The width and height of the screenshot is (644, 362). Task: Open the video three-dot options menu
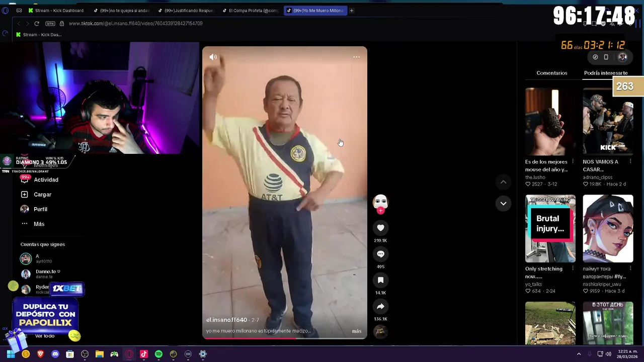pyautogui.click(x=356, y=57)
